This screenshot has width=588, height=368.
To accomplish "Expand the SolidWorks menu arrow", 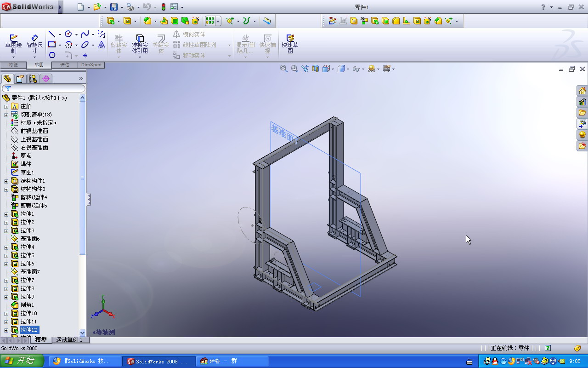I will click(60, 7).
